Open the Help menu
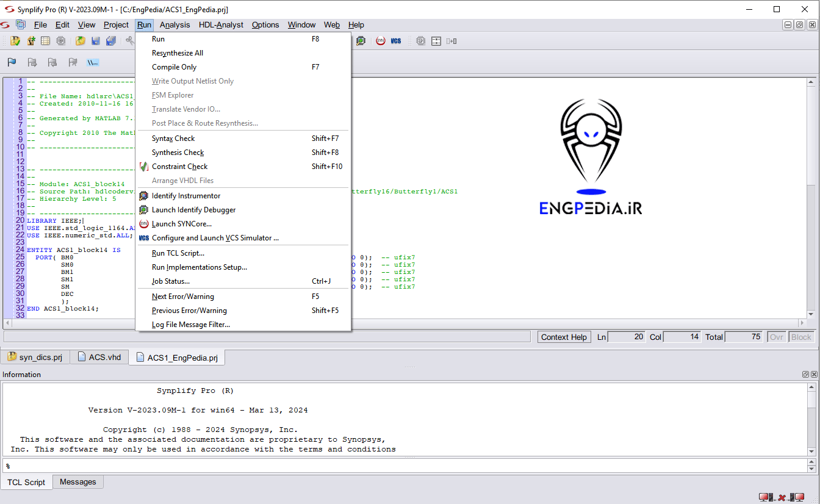Screen dimensions: 820x504 356,25
